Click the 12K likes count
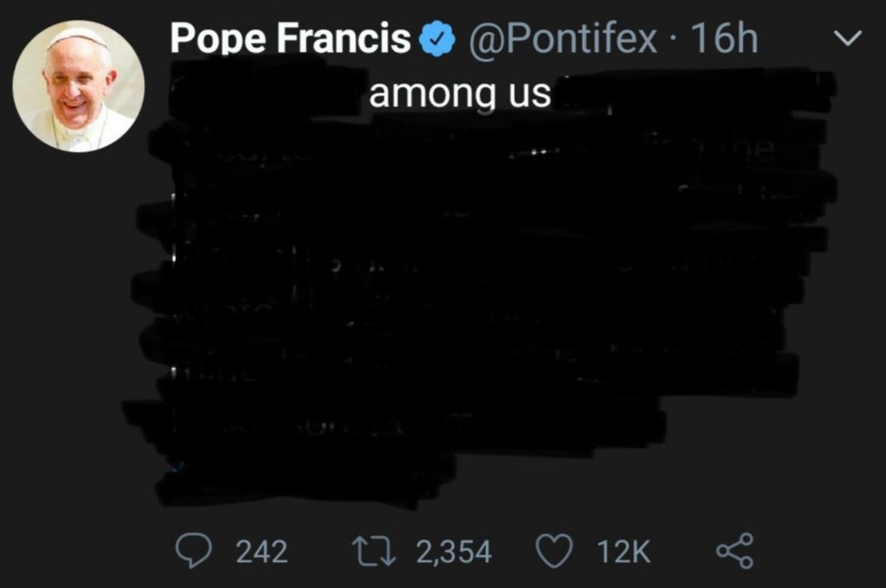Viewport: 886px width, 588px height. tap(624, 552)
